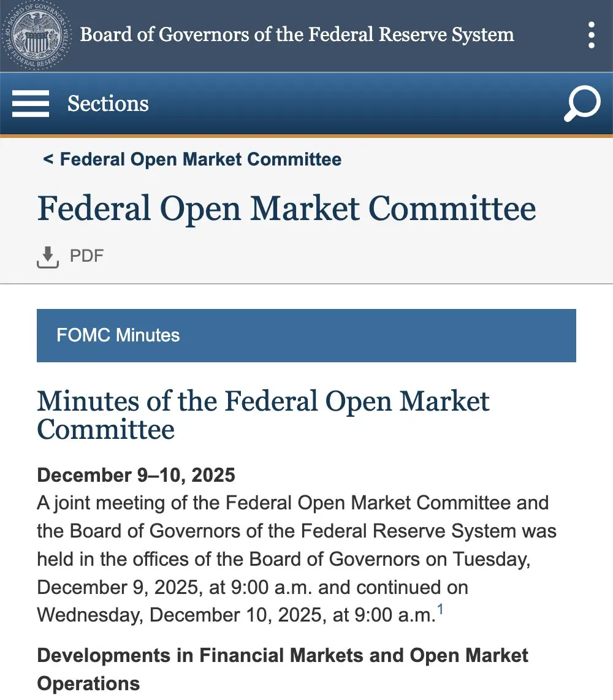Viewport: 613px width, 700px height.
Task: Click the large Federal Open Market Committee heading
Action: [x=287, y=208]
